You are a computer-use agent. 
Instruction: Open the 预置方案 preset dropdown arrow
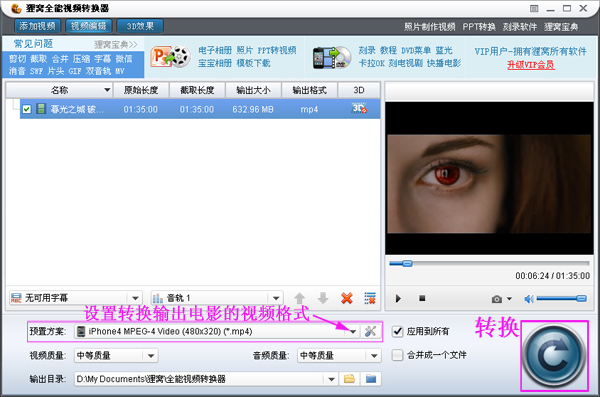(353, 332)
